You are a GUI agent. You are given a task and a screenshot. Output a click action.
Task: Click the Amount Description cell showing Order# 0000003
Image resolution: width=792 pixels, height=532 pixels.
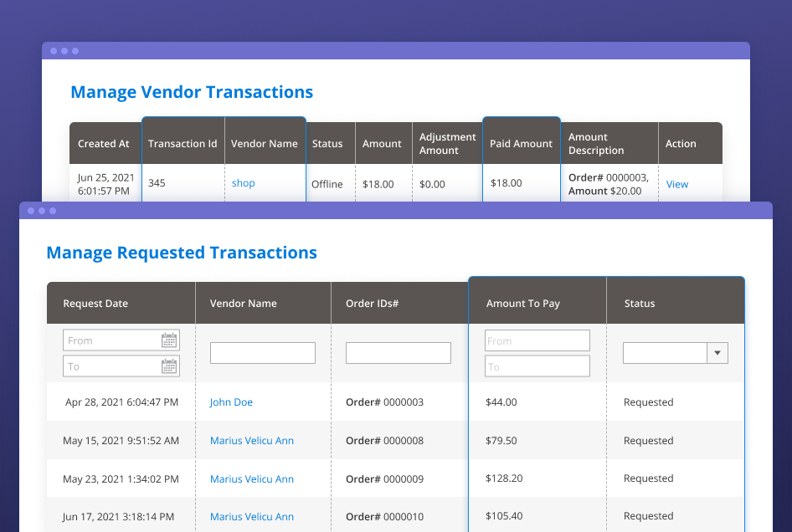coord(609,183)
